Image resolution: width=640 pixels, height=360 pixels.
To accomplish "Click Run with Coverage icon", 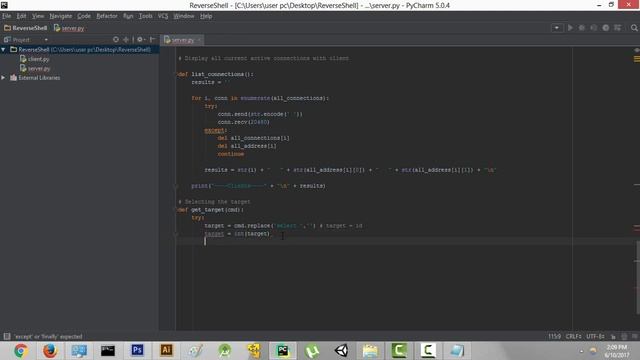I will 594,28.
